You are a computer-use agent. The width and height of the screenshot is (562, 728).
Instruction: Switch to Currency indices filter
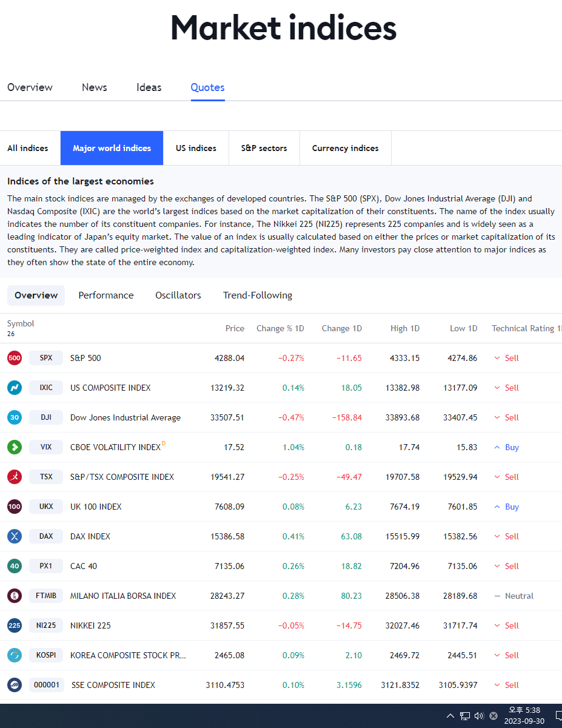[x=346, y=148]
